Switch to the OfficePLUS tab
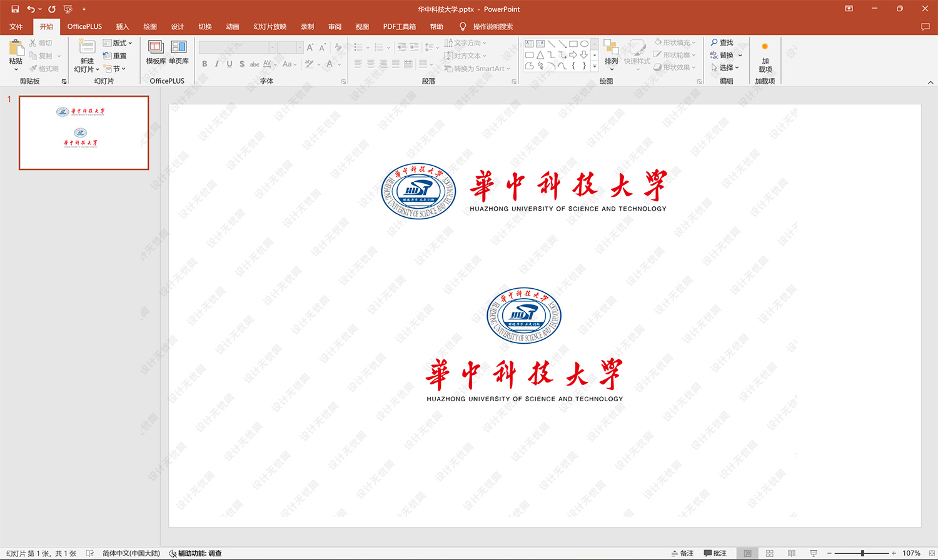 click(84, 27)
